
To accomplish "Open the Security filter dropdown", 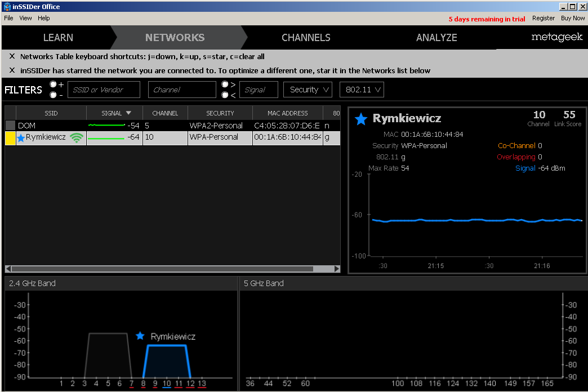I will (x=308, y=90).
